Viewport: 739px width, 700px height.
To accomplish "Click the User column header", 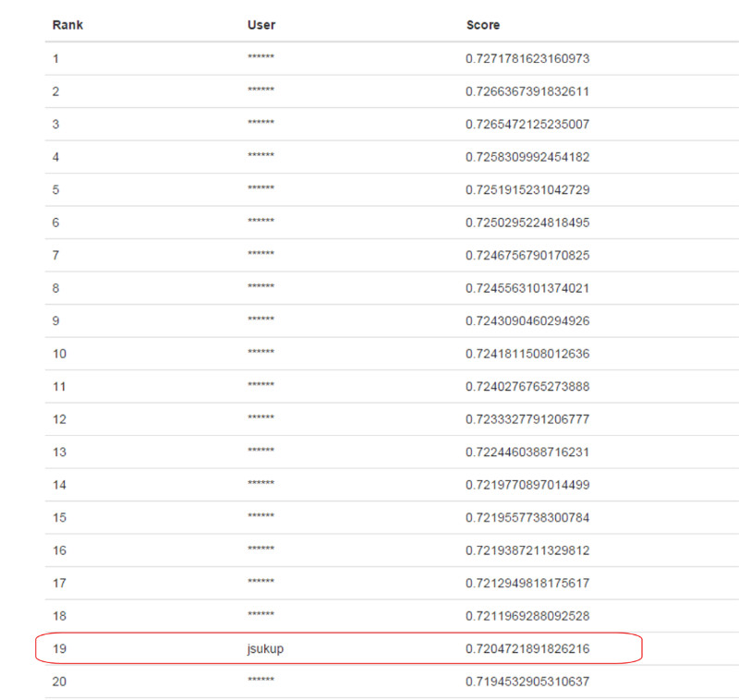I will pyautogui.click(x=261, y=25).
